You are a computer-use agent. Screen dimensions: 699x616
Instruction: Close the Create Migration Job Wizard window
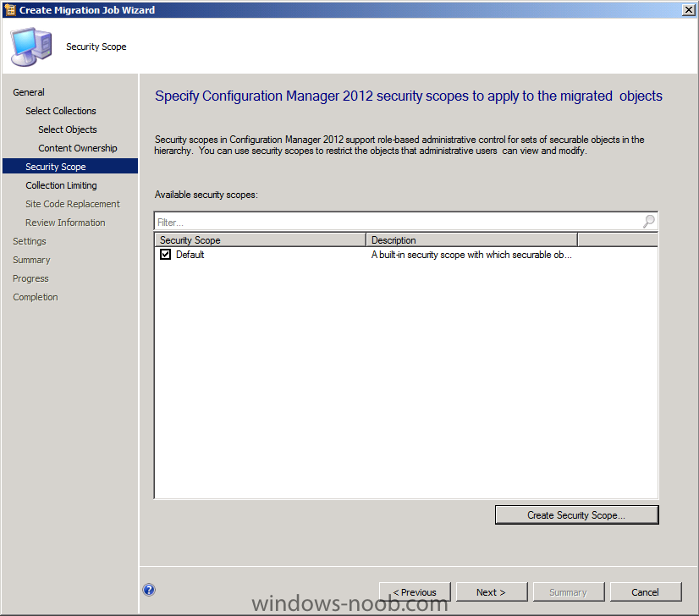pos(688,10)
